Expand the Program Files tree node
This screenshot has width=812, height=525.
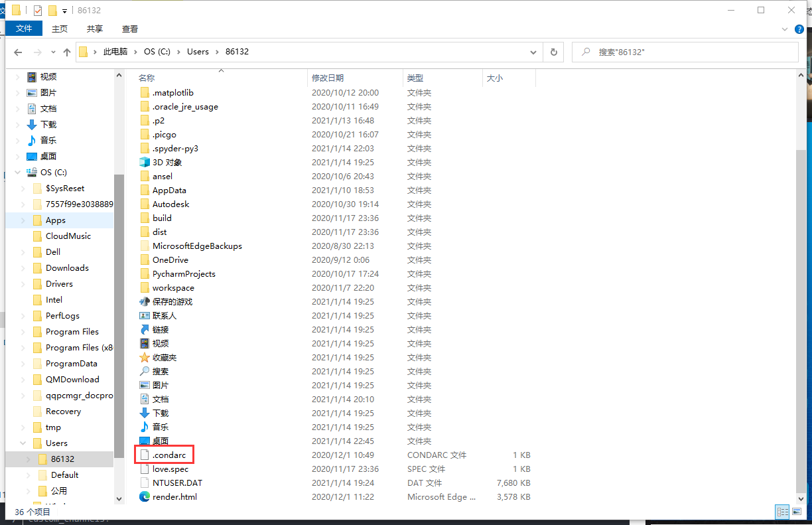pos(23,332)
